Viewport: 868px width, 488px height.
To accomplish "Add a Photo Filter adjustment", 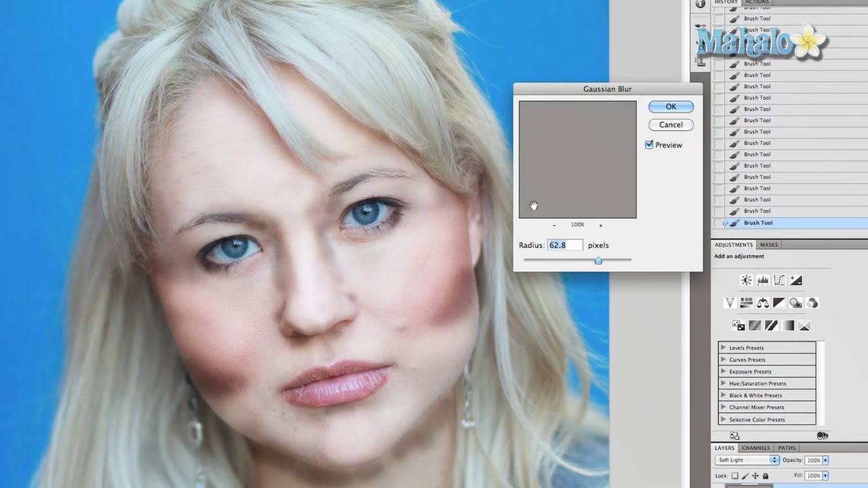I will (x=796, y=303).
